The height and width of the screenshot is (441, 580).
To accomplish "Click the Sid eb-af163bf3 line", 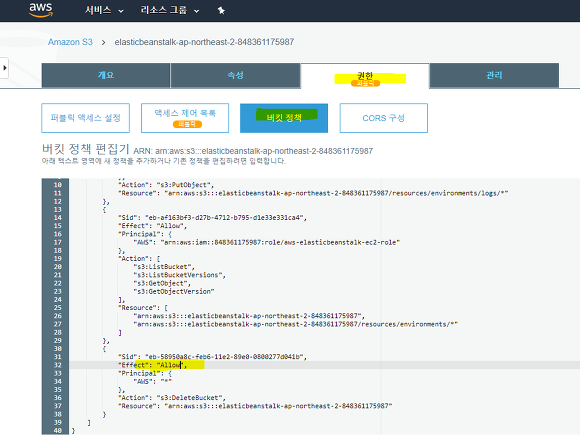I will pos(212,218).
